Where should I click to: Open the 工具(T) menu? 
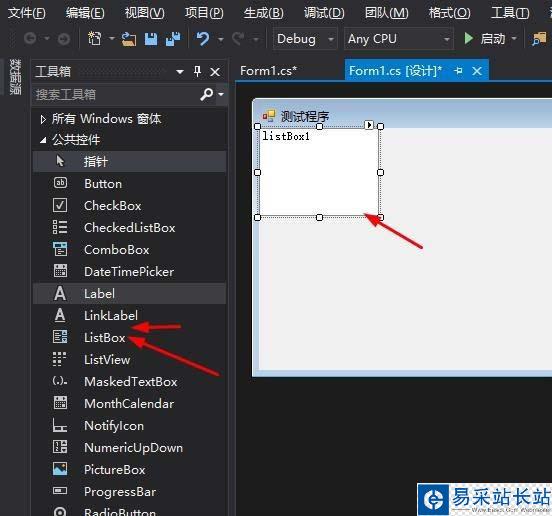coord(510,13)
